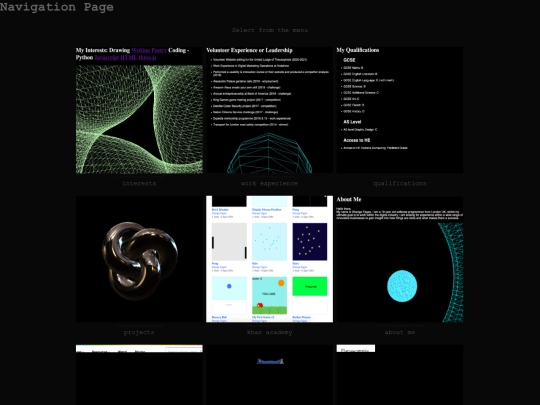Click the Brick Breaker title link
This screenshot has height=405, width=540.
point(220,209)
